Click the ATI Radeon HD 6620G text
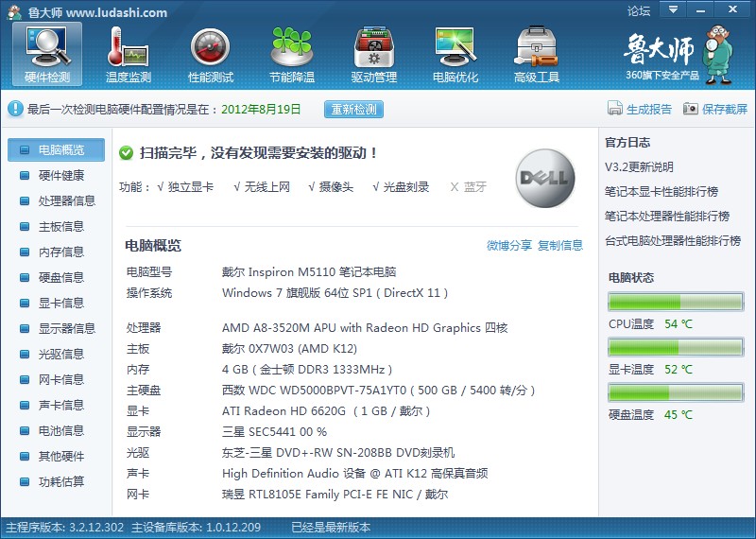756x539 pixels. pyautogui.click(x=326, y=411)
